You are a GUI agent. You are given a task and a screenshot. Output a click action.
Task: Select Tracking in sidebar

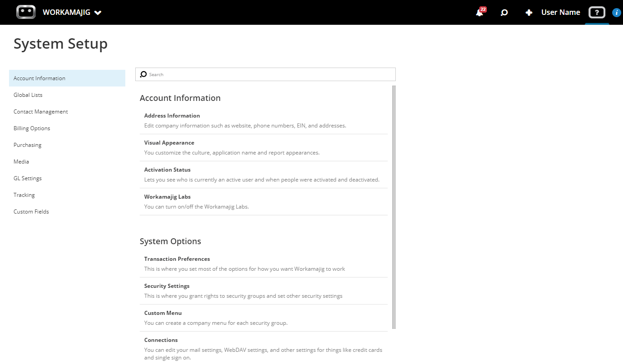point(67,195)
